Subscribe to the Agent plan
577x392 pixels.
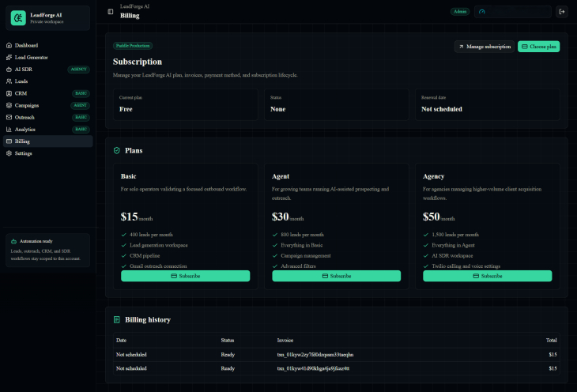pos(337,276)
